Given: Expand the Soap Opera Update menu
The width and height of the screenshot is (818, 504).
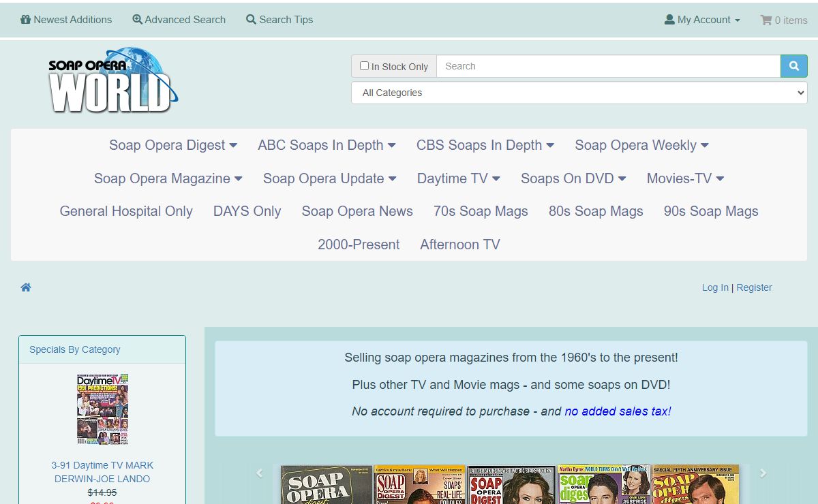Looking at the screenshot, I should [x=330, y=178].
